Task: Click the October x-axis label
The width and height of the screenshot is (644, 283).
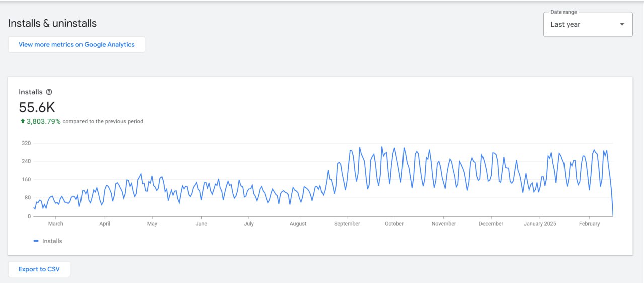Action: [x=394, y=224]
